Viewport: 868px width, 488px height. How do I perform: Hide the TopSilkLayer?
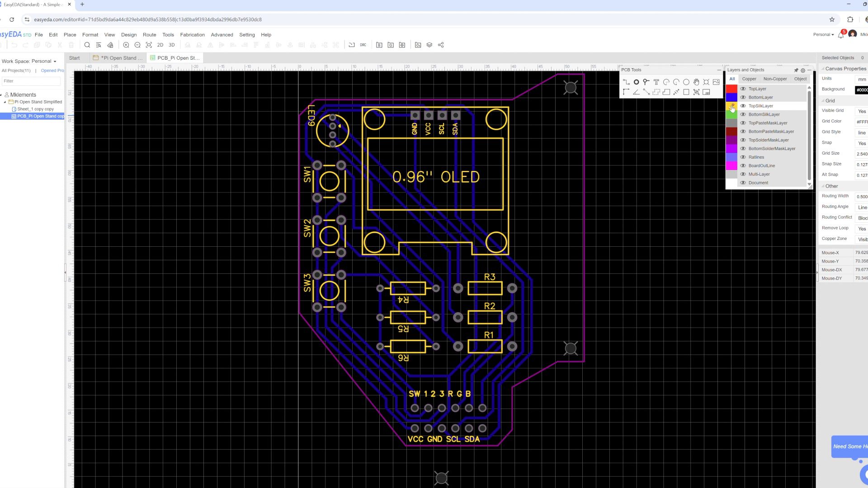click(743, 106)
